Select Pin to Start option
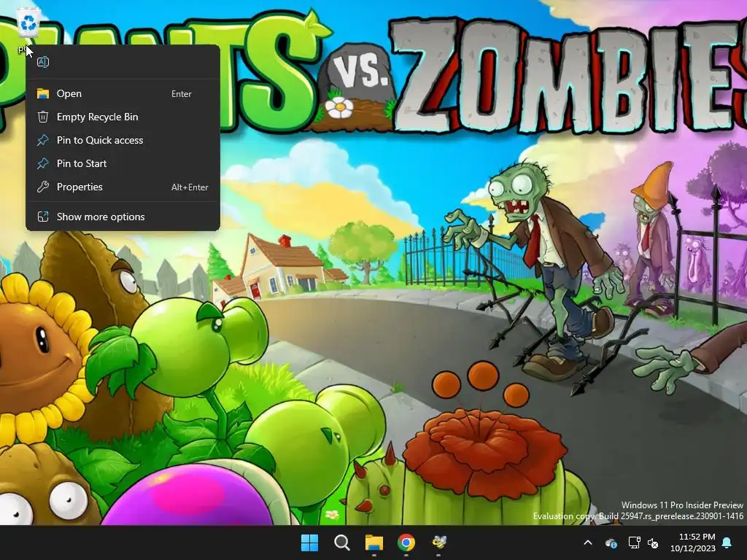The width and height of the screenshot is (747, 560). (x=123, y=163)
